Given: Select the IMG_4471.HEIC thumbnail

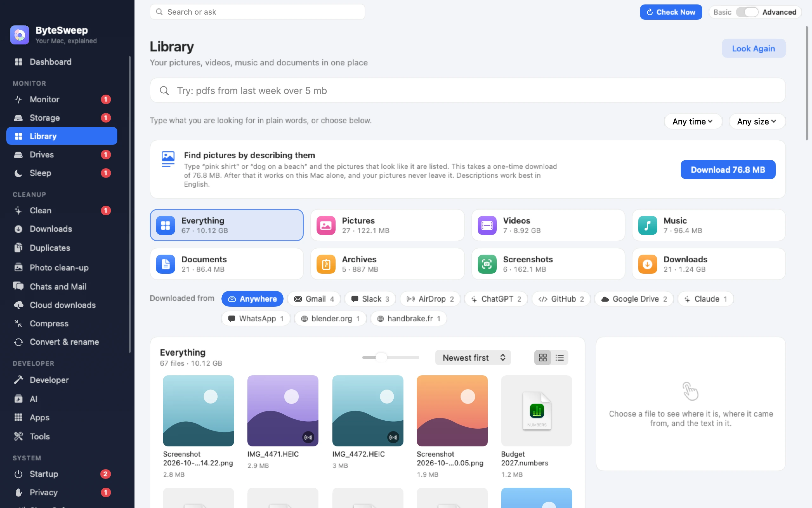Looking at the screenshot, I should [283, 411].
